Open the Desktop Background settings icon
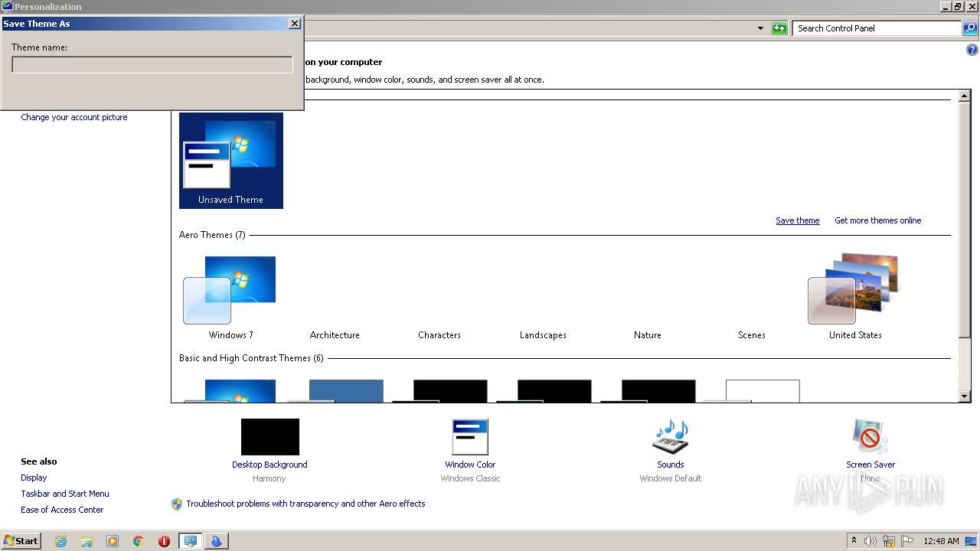Viewport: 980px width, 551px height. tap(269, 437)
